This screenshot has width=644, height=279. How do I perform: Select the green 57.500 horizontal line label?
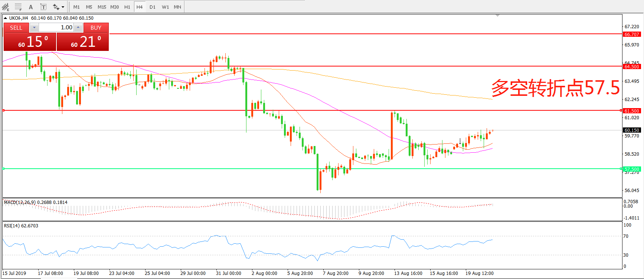[631, 169]
